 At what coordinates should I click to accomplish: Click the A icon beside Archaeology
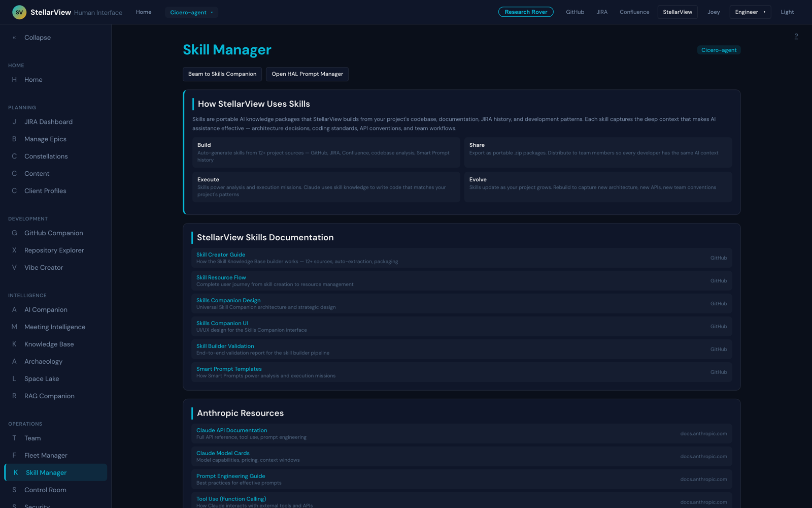click(14, 362)
